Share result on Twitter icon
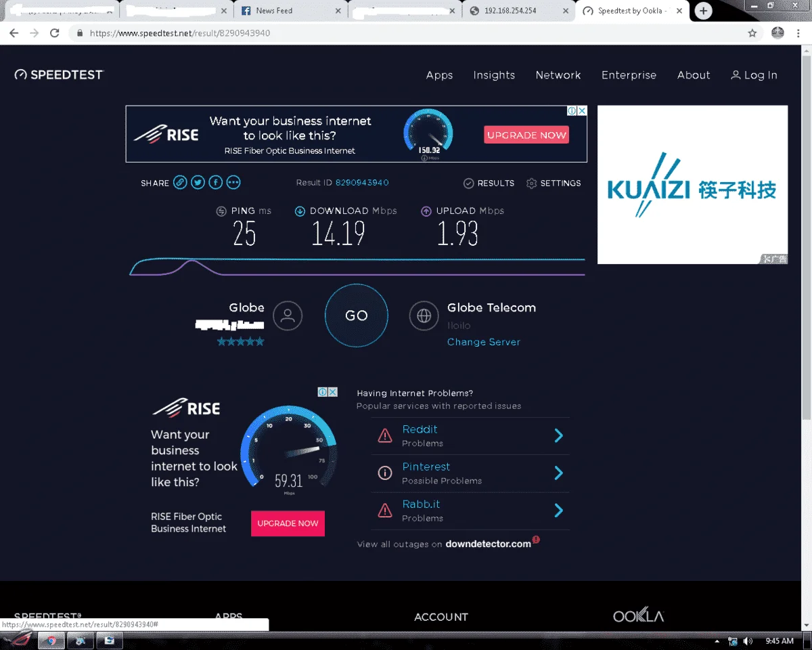The image size is (812, 650). point(198,183)
